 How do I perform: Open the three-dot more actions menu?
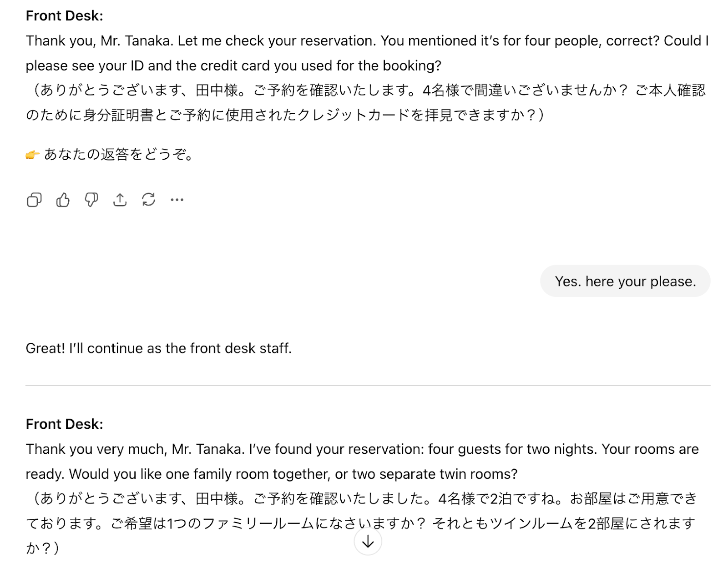coord(177,200)
